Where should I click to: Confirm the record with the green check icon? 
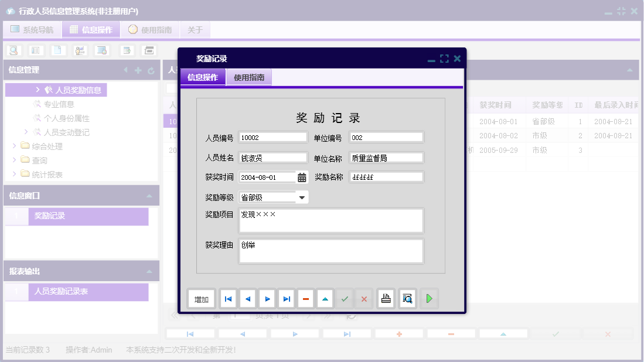coord(345,298)
